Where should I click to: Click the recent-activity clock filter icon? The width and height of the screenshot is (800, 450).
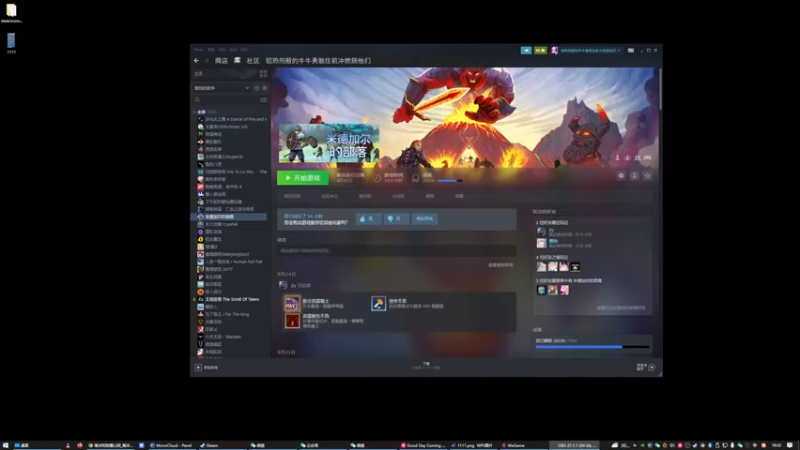point(257,88)
